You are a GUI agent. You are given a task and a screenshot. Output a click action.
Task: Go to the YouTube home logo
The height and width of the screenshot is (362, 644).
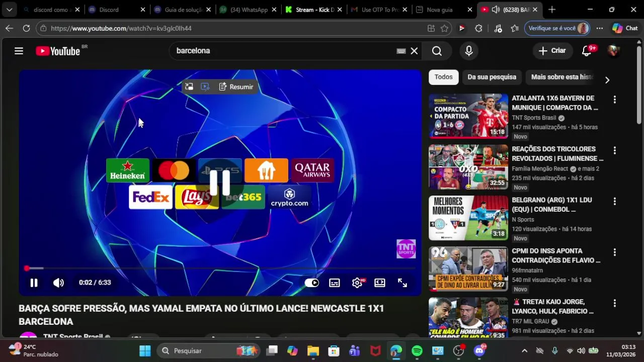[x=58, y=51]
